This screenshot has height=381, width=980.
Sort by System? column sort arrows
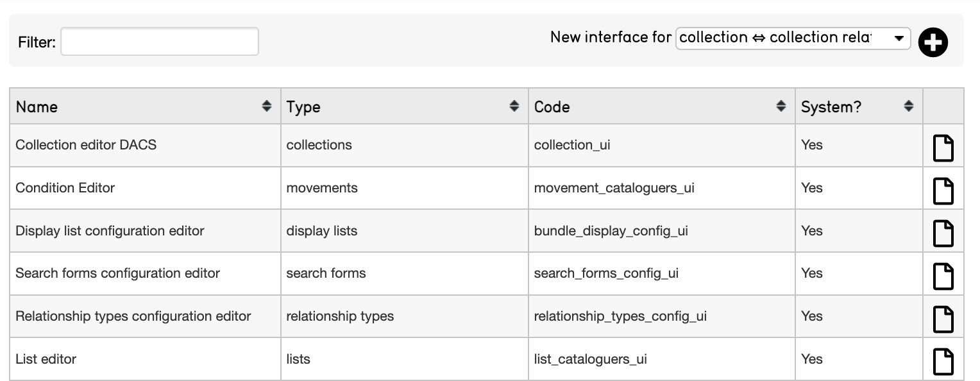point(908,106)
